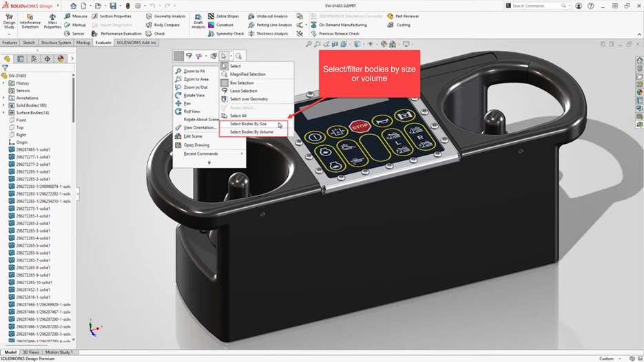This screenshot has width=644, height=362.
Task: Click the Save icon in title bar
Action: [x=113, y=6]
